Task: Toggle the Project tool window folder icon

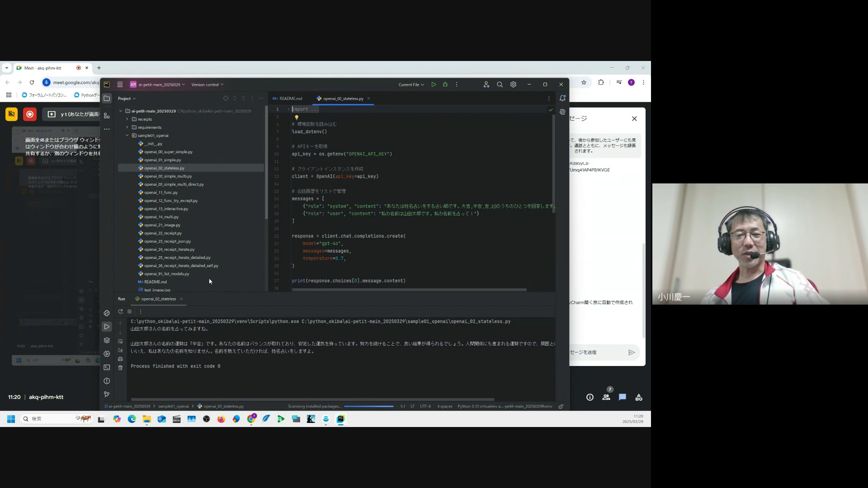Action: [x=107, y=98]
